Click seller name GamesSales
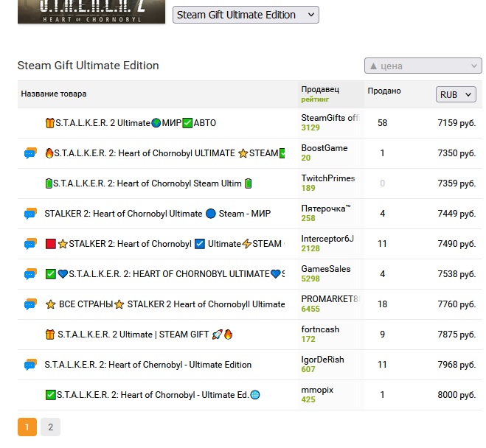 click(326, 269)
